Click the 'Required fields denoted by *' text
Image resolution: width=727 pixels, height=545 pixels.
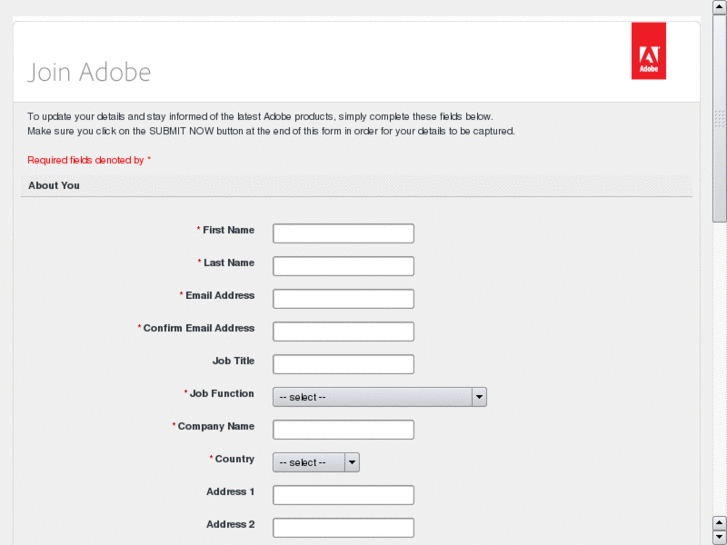click(x=89, y=160)
